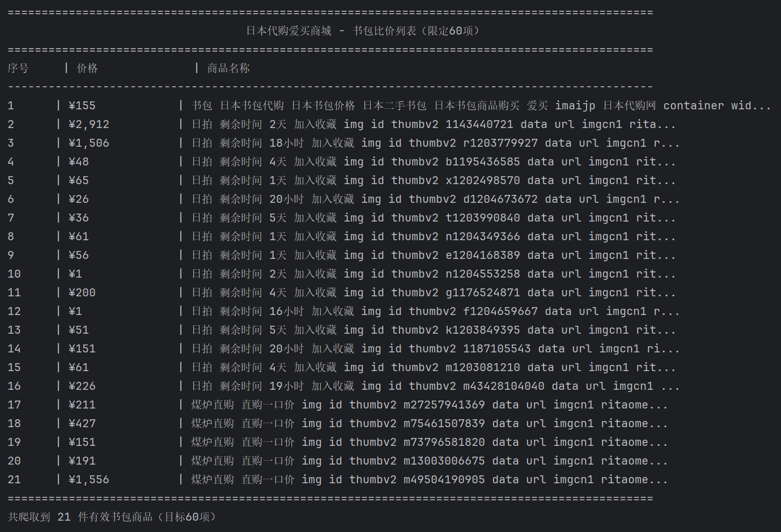This screenshot has width=781, height=532.
Task: Select the summary line 共爬取到 21 件有效书包商品
Action: (80, 517)
